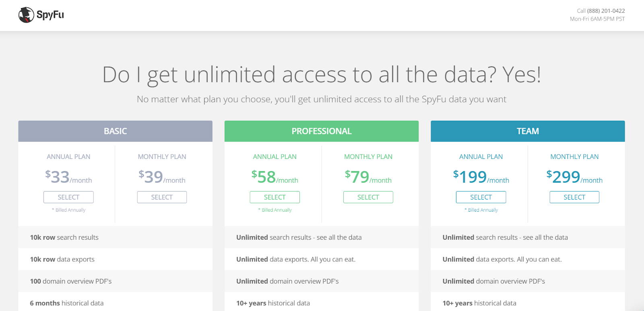This screenshot has height=311, width=644.
Task: Click the SpyFu logo icon
Action: [26, 15]
